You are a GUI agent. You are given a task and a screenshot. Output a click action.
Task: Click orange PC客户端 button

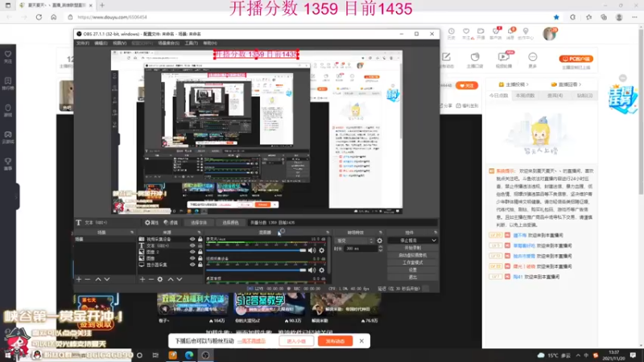pyautogui.click(x=576, y=59)
